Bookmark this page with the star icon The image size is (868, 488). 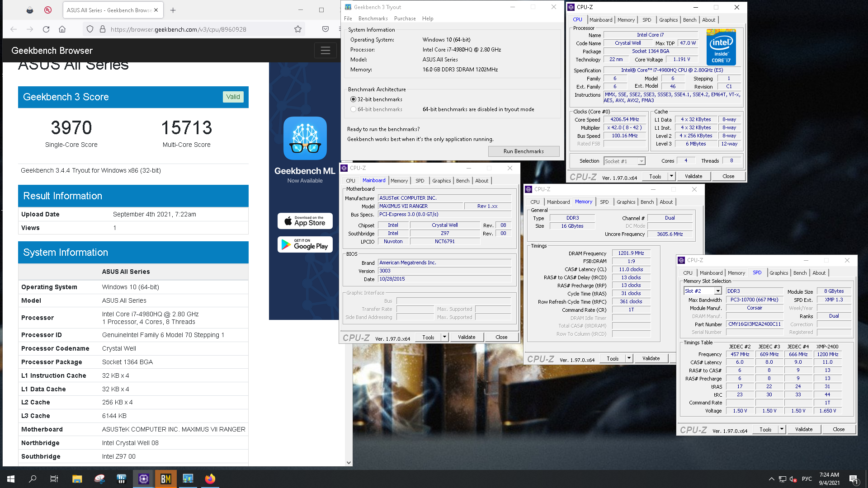298,29
